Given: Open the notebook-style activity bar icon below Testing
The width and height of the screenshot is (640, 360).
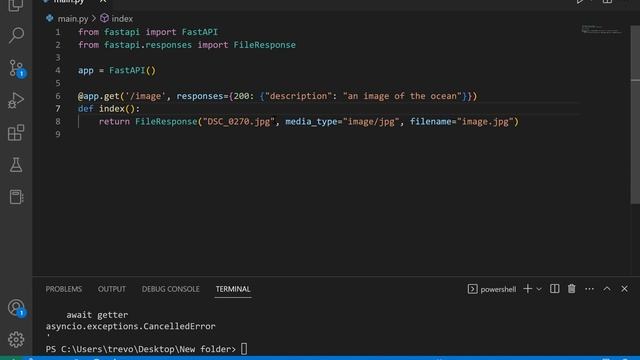Looking at the screenshot, I should coord(16,197).
